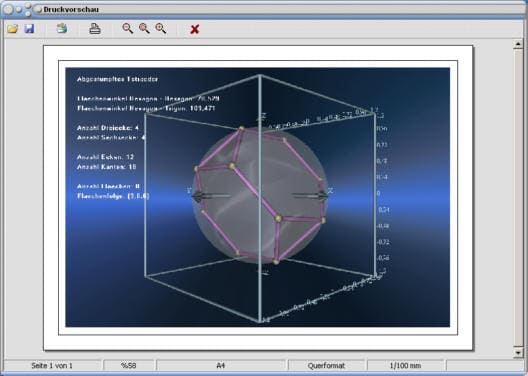Click the 'Druckvorschau' window title
This screenshot has width=528, height=376.
pyautogui.click(x=71, y=9)
